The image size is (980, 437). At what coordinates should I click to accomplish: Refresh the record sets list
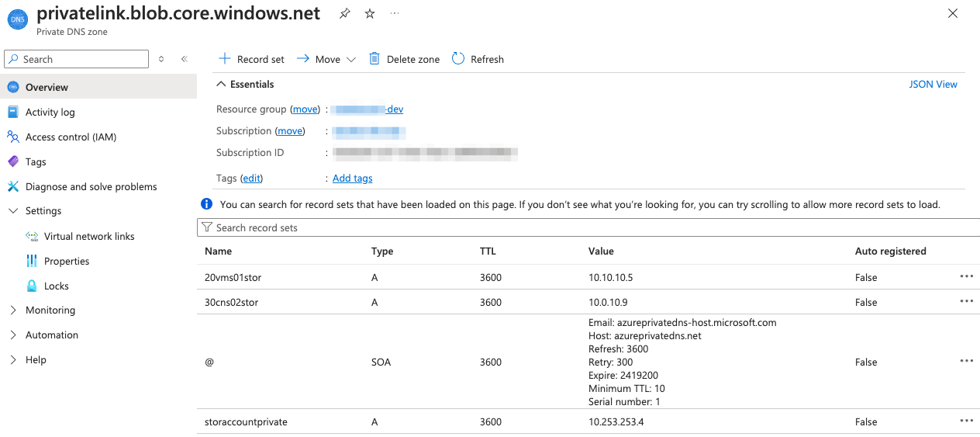(478, 59)
